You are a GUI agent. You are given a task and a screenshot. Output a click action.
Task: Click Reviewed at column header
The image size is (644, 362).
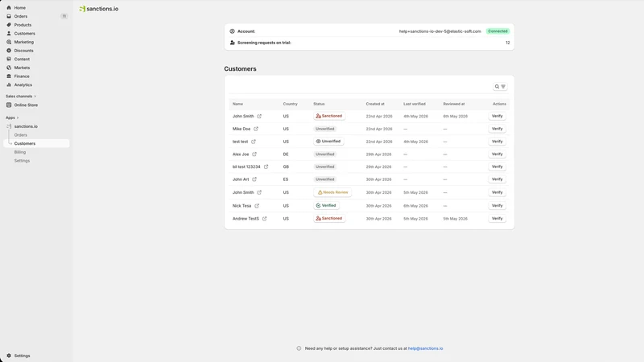[454, 105]
